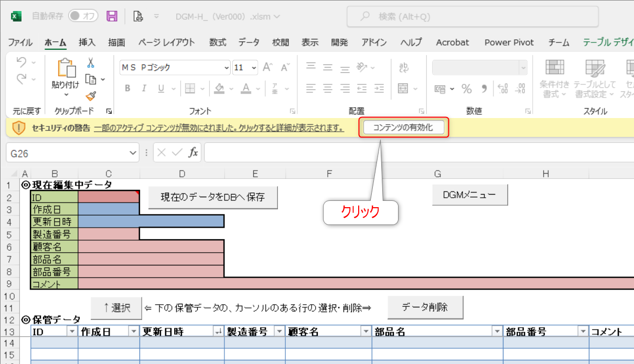Toggle bold formatting with the B icon
Screen dimensions: 634x364
point(127,88)
